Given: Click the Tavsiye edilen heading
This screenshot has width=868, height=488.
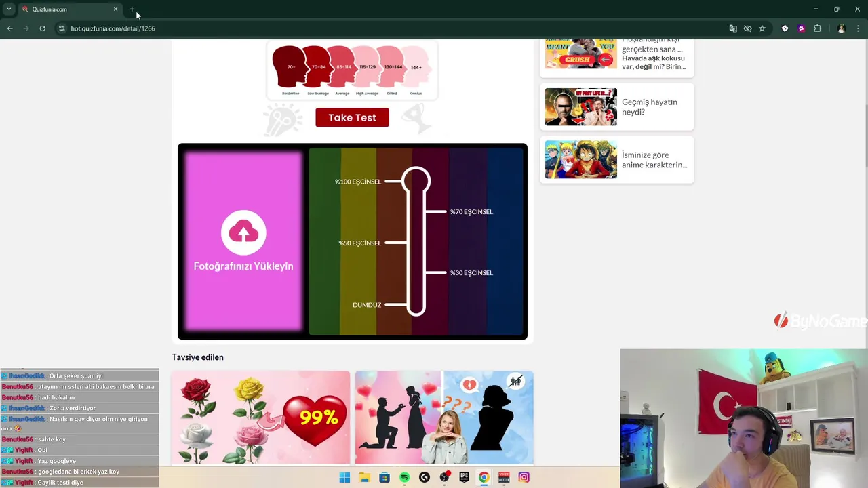Looking at the screenshot, I should pos(197,357).
